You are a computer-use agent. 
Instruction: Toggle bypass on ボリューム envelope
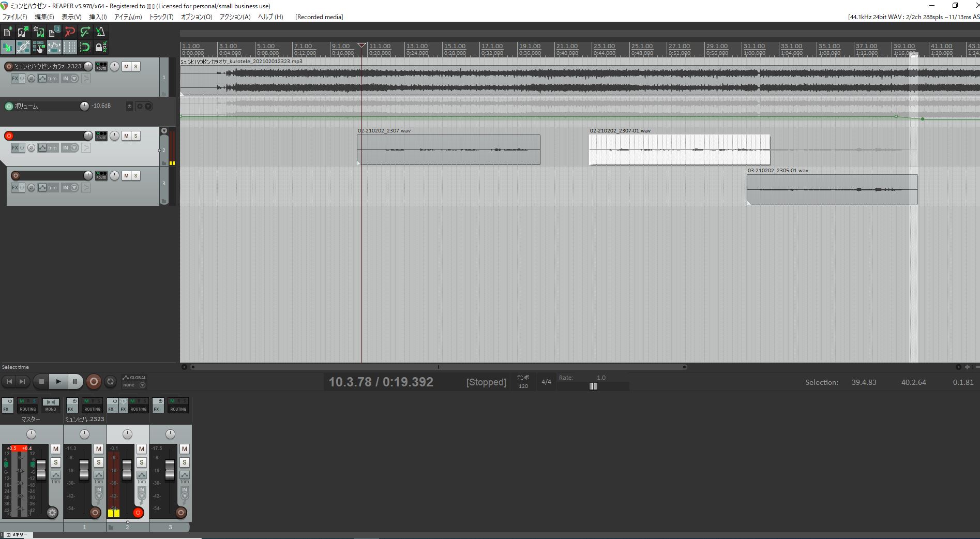coord(129,106)
